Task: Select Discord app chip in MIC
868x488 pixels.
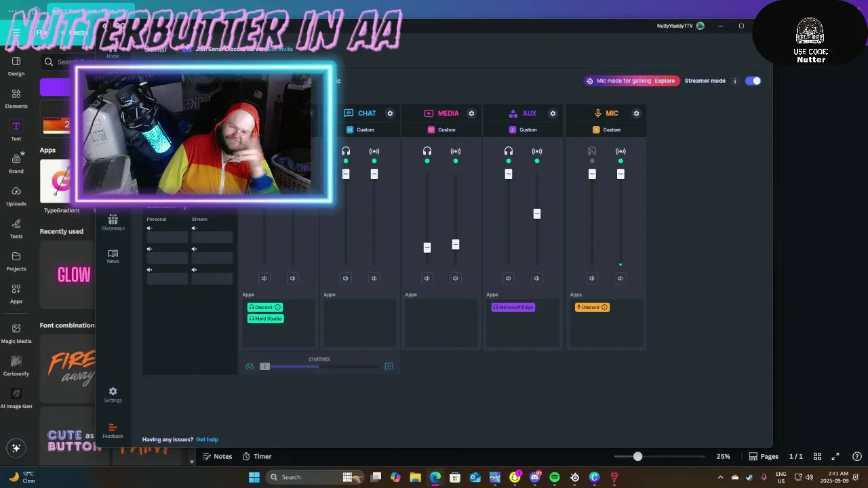Action: click(592, 307)
